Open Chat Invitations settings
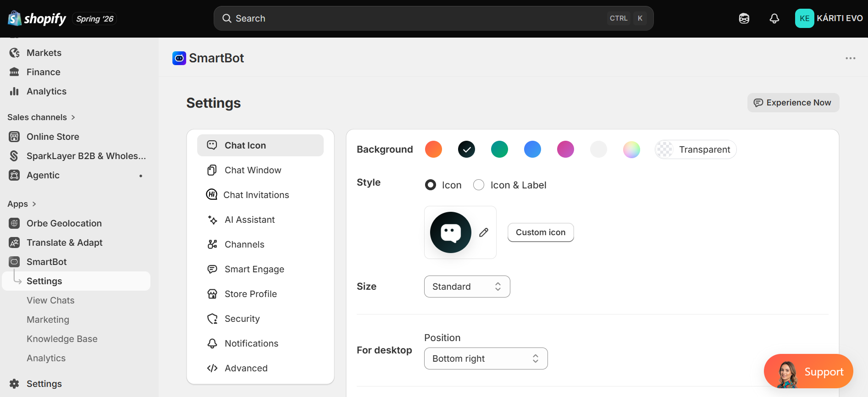The image size is (868, 397). [260, 195]
